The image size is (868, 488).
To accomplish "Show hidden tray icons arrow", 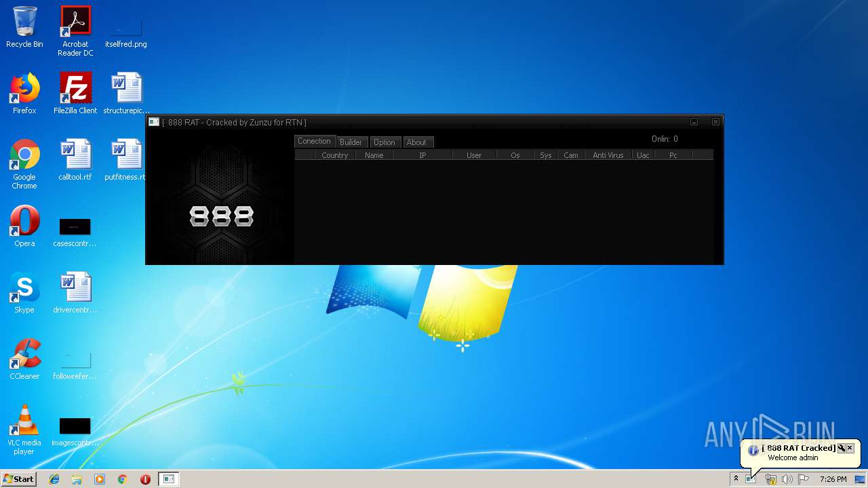I will point(736,479).
